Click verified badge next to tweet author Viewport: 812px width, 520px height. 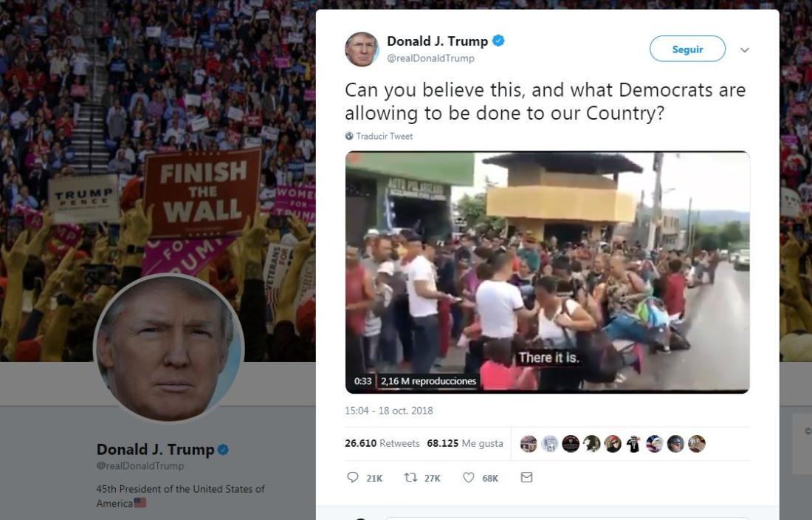click(x=498, y=41)
